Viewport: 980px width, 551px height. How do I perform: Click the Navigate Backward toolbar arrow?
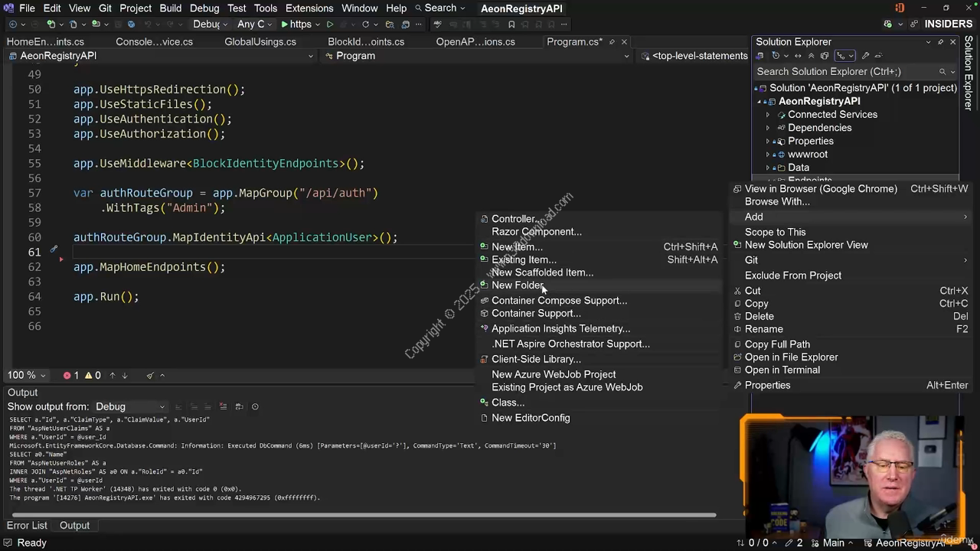point(13,24)
